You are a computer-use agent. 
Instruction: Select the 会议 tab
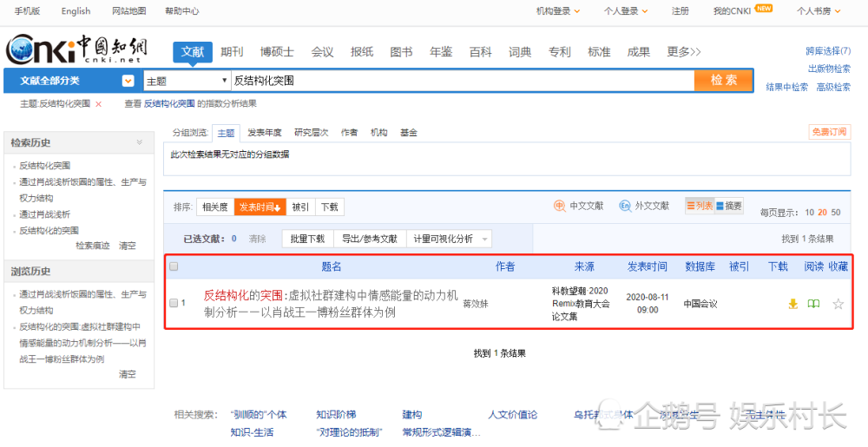click(x=322, y=52)
